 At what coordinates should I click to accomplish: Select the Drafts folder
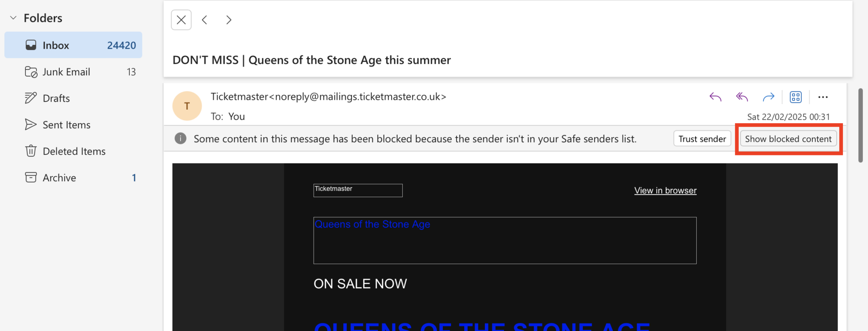pos(56,98)
